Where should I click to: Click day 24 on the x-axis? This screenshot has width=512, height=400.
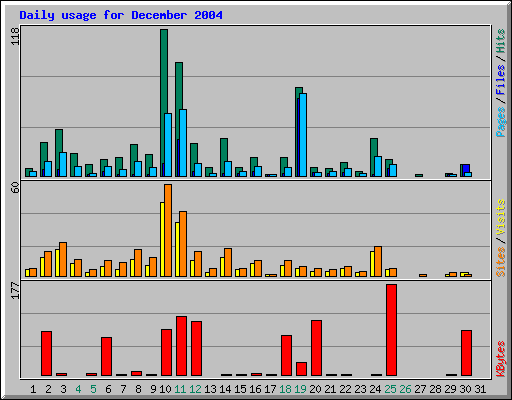[375, 389]
